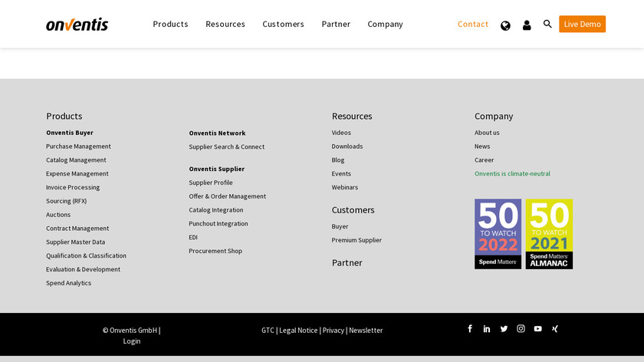
Task: Open the Onventis Buyer footer link
Action: [x=70, y=133]
